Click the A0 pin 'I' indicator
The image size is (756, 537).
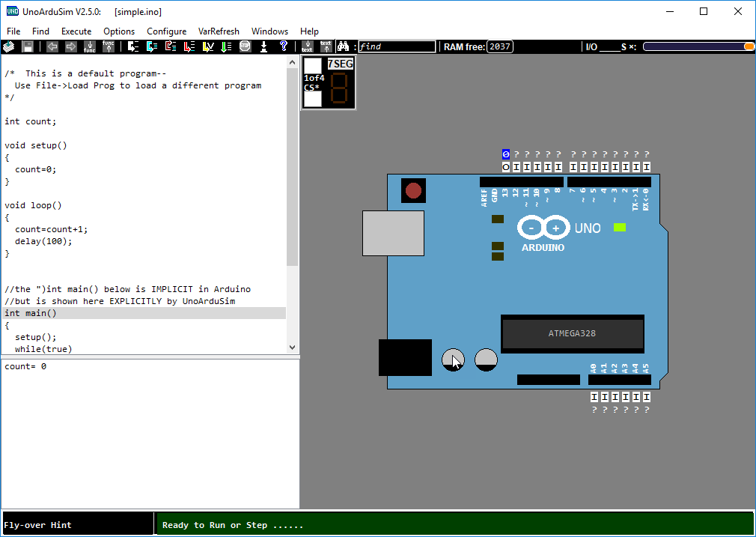click(x=594, y=397)
